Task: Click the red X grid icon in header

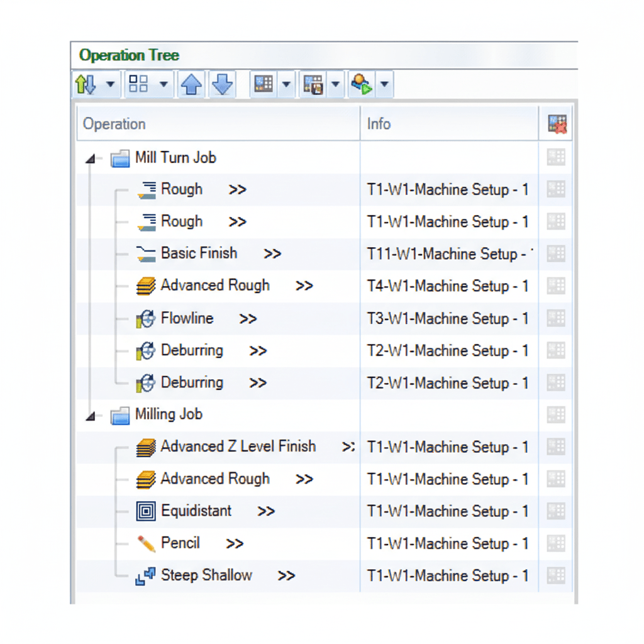Action: 557,125
